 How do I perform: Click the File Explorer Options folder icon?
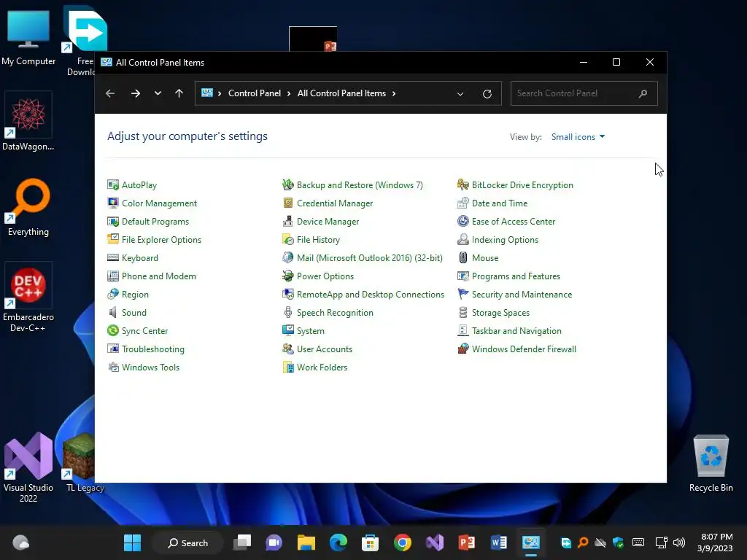click(x=113, y=239)
